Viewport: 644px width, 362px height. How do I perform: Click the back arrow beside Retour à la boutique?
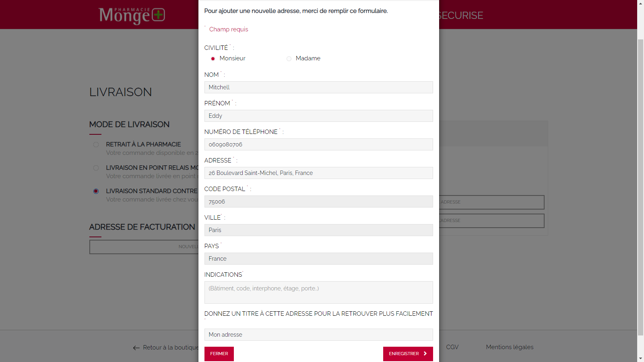(136, 348)
